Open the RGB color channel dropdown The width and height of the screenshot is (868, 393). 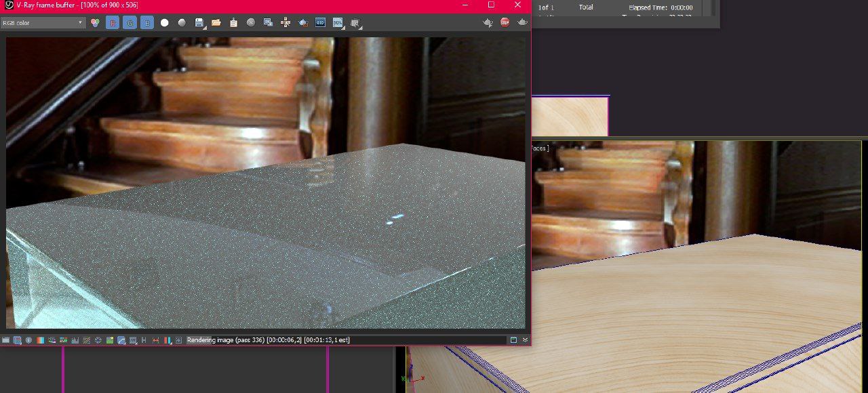[x=42, y=22]
